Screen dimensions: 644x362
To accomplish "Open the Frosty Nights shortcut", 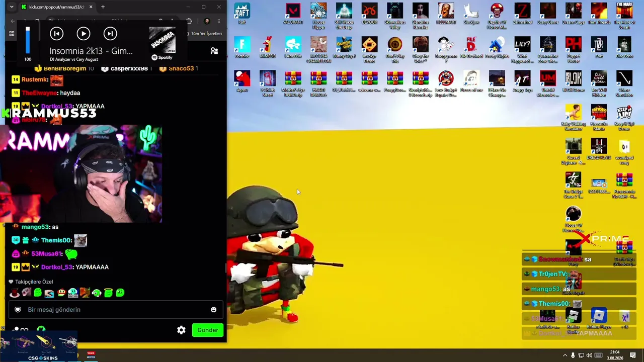I will point(497,47).
